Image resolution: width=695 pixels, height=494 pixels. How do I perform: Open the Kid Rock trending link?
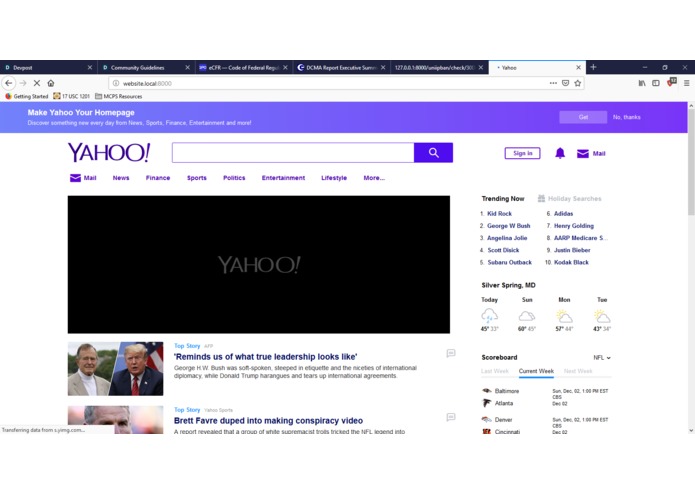[500, 214]
